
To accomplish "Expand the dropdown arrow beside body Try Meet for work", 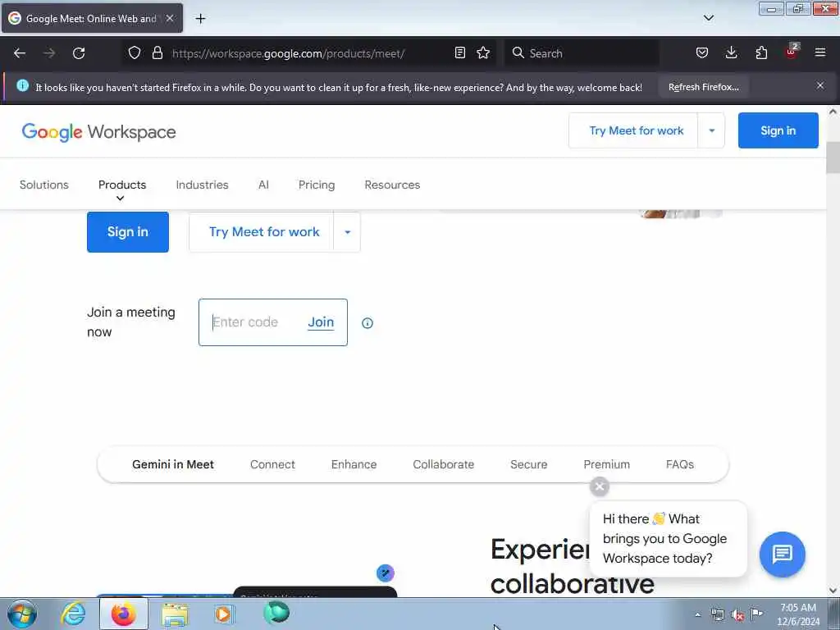I will click(347, 232).
